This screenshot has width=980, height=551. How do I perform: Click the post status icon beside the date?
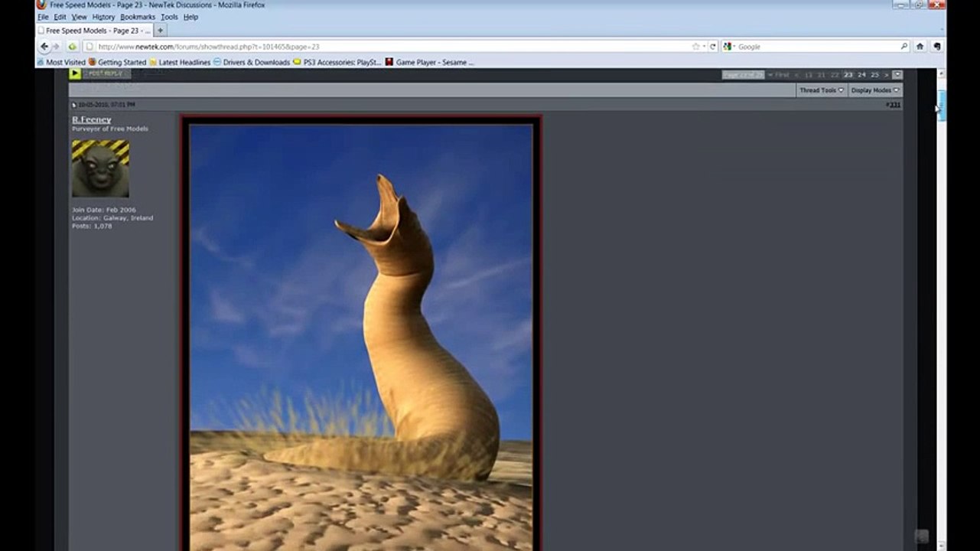(x=74, y=105)
